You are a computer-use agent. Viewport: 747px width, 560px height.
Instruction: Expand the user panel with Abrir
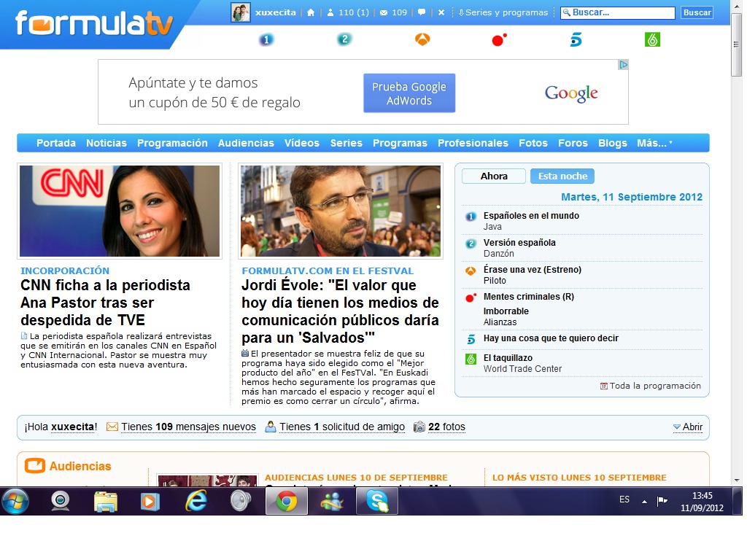(687, 427)
